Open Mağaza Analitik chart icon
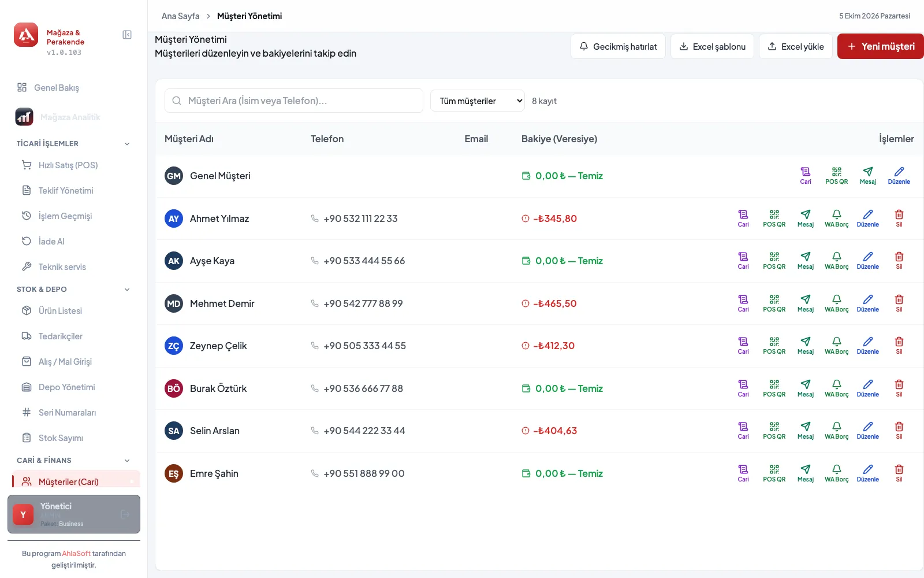924x578 pixels. (24, 117)
